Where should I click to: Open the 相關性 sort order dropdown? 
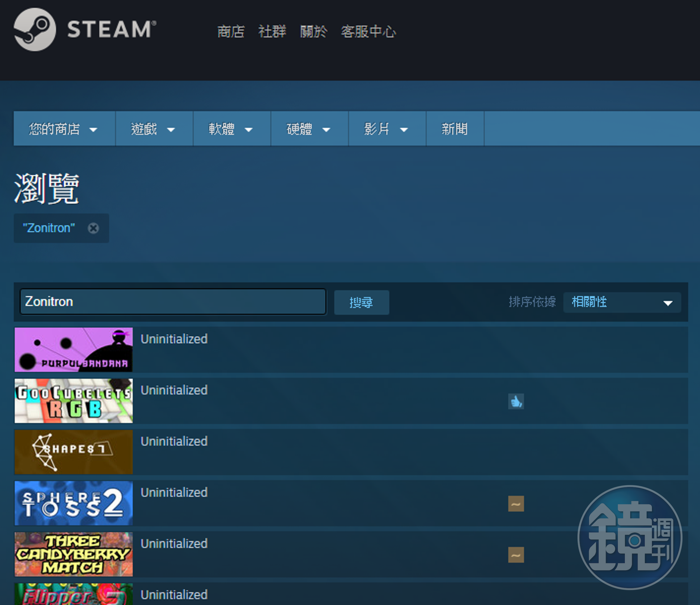[622, 302]
